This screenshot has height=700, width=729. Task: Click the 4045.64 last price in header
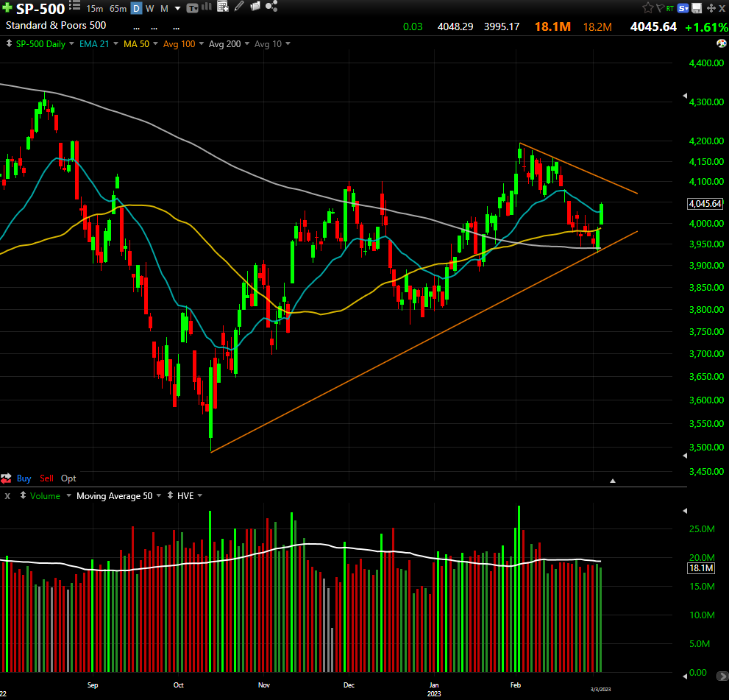click(653, 26)
